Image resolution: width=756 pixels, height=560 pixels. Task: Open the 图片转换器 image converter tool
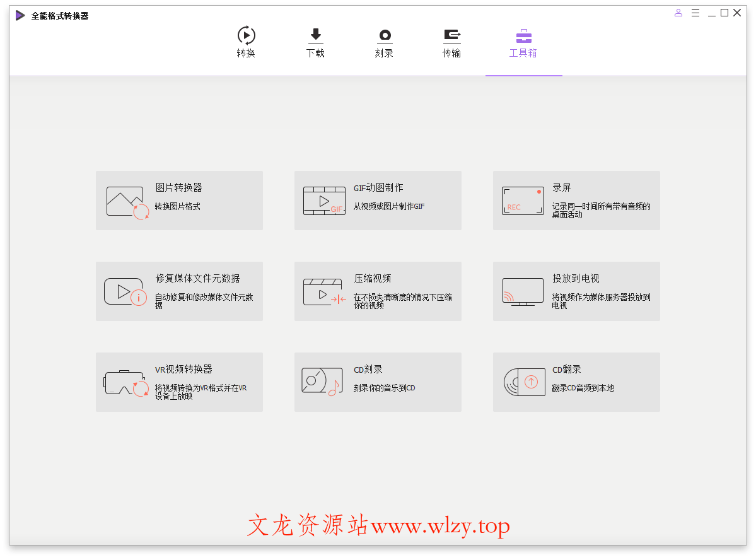coord(179,200)
